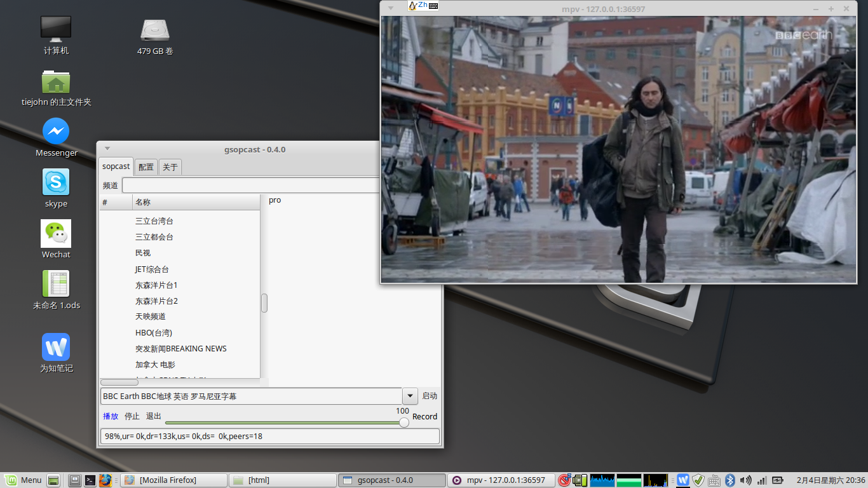The image size is (868, 488).
Task: Click the 频道 channel input field
Action: click(250, 186)
